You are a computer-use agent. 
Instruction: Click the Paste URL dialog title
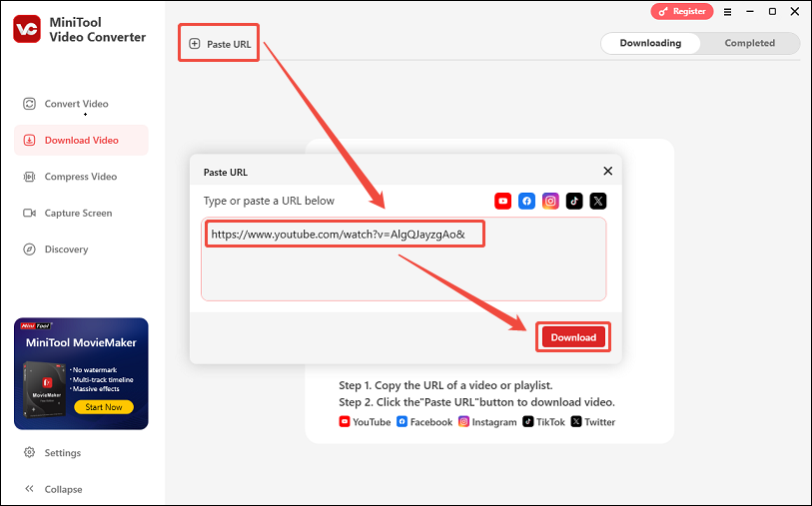point(226,173)
